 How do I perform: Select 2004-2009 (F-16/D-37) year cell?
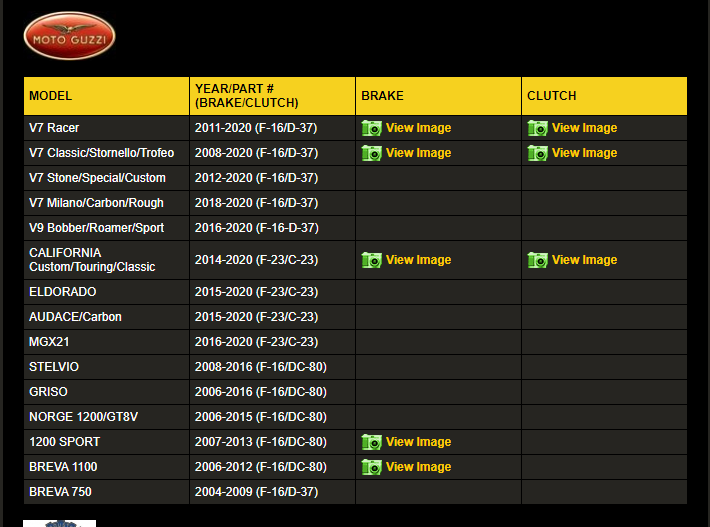coord(273,492)
